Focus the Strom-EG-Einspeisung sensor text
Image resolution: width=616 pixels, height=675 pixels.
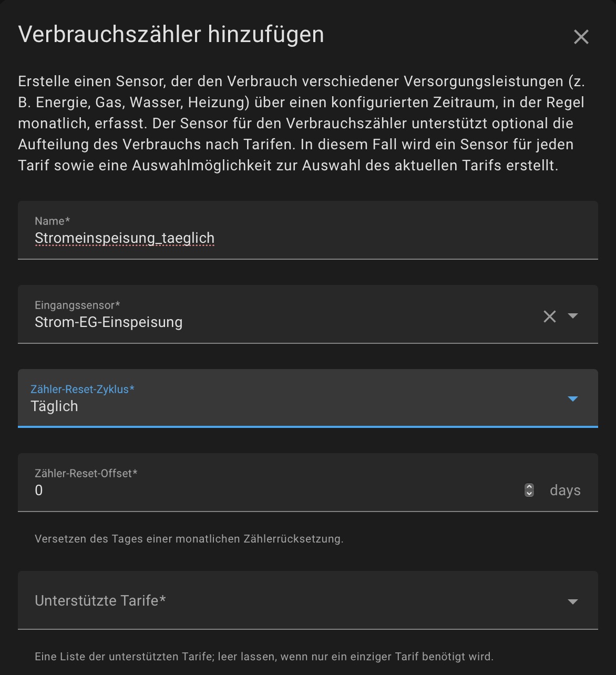[108, 322]
